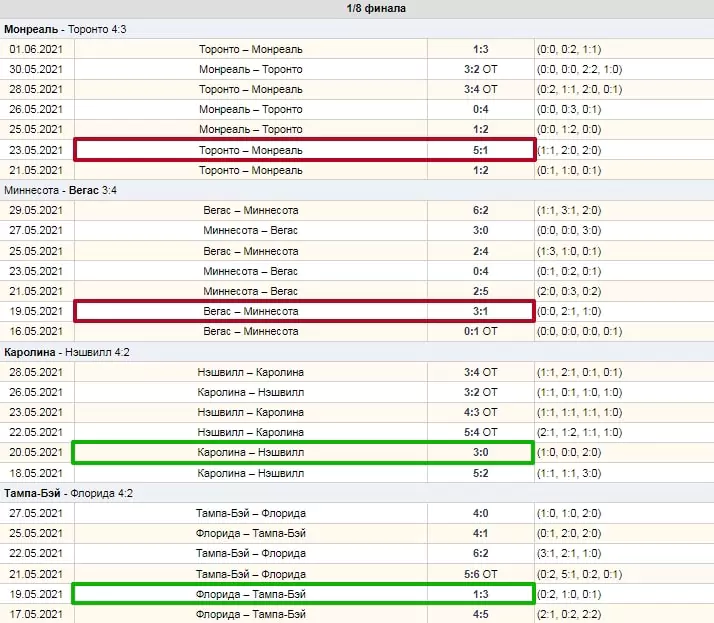The width and height of the screenshot is (714, 623).
Task: Click date 25.05.2021 in Montreal–Toronto series
Action: (36, 129)
